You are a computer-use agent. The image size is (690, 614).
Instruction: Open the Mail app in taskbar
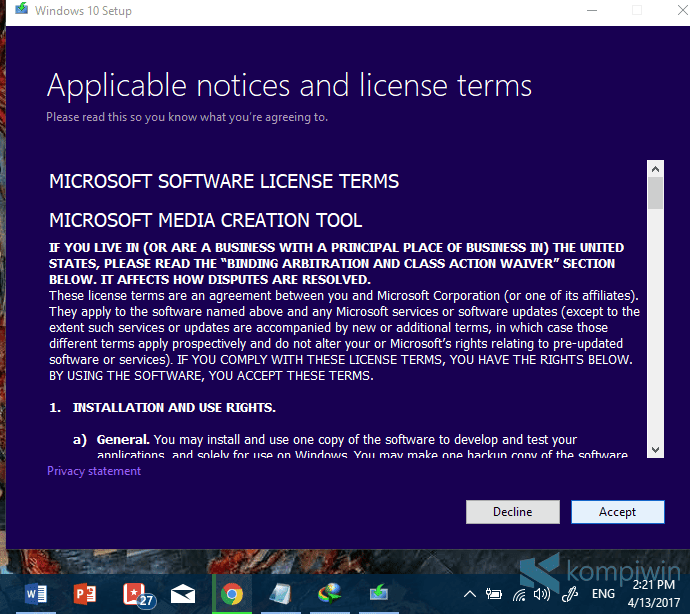click(183, 594)
